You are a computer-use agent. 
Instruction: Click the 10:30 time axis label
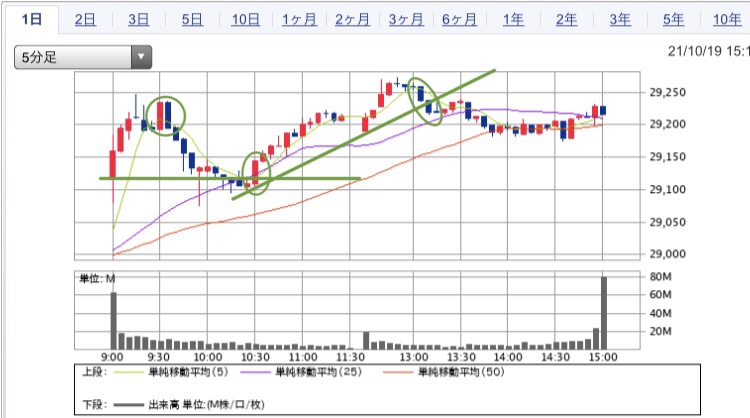[x=255, y=357]
